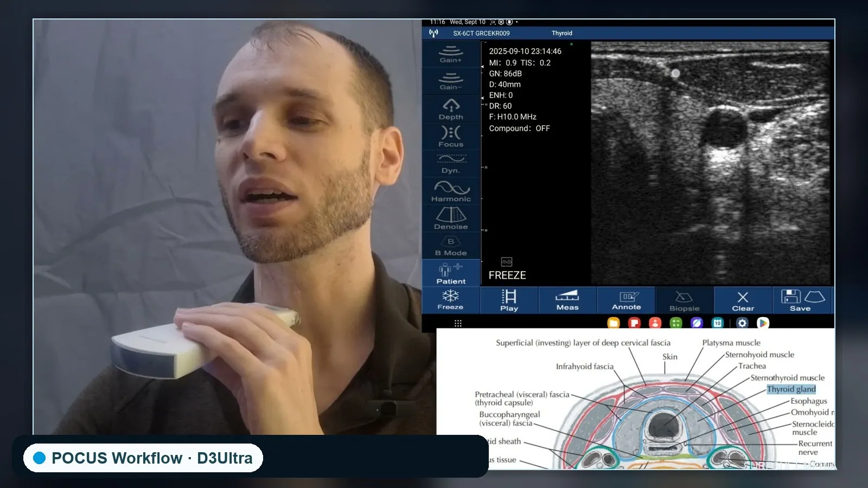Open the Meas measurement tools
Screen dimensions: 868x488
(x=567, y=300)
